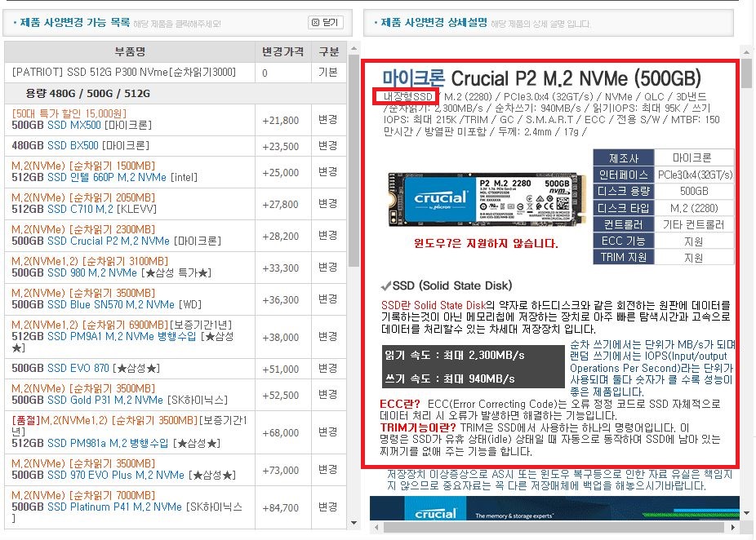Click the default PATRIOT SSD 512G P300 row
Screen dimensions: 756x540
click(x=176, y=73)
